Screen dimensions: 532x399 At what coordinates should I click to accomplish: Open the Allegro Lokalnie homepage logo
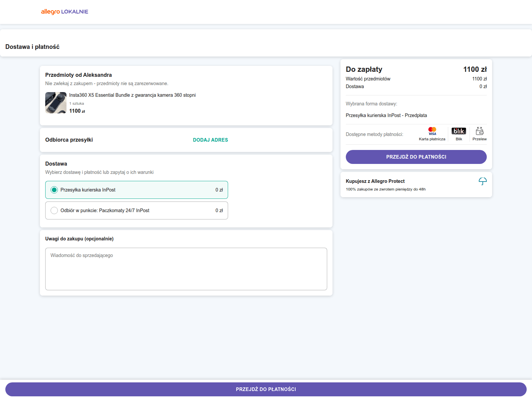pyautogui.click(x=65, y=12)
